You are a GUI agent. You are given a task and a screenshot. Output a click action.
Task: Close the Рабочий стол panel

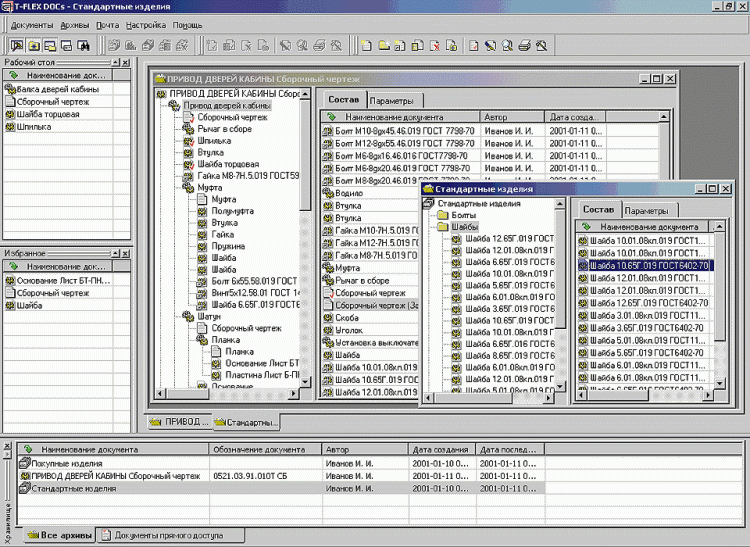tap(125, 62)
